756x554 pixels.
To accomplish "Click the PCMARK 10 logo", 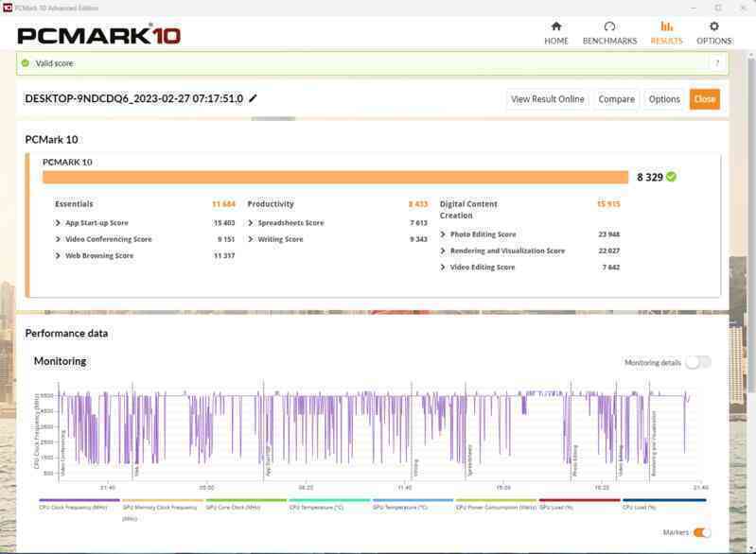I will click(x=98, y=35).
